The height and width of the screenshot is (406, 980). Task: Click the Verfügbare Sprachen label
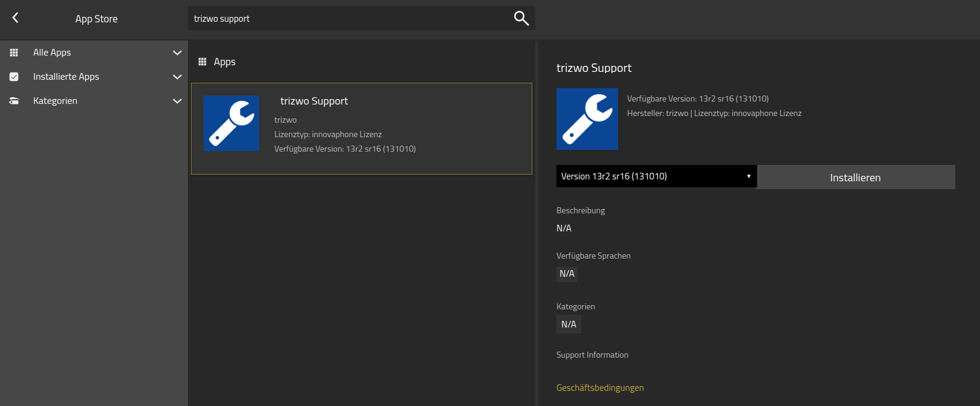click(x=593, y=256)
